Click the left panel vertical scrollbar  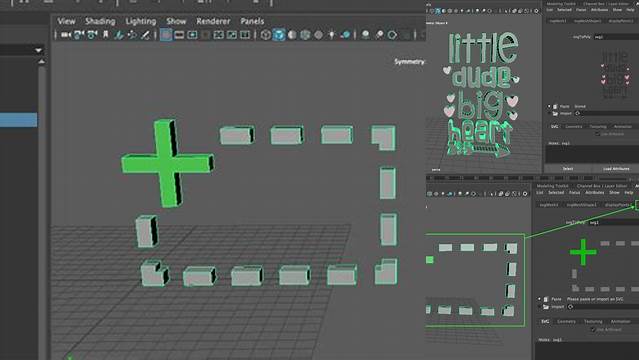click(42, 204)
